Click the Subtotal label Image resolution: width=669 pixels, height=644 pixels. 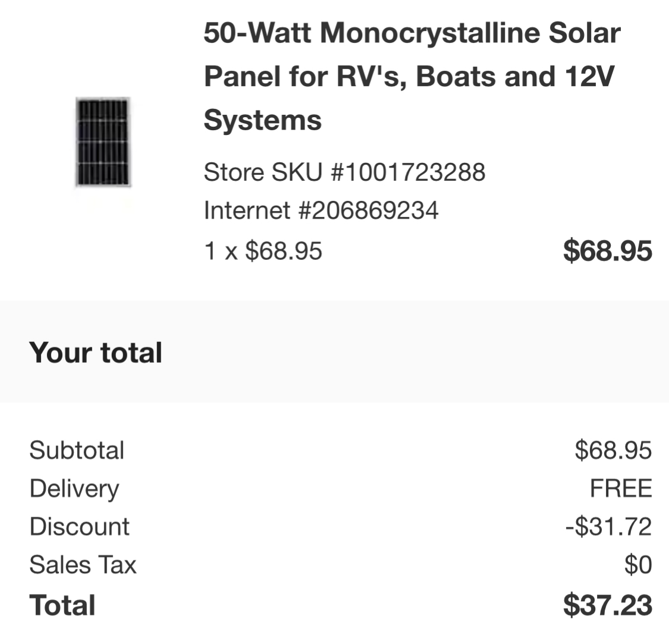click(x=77, y=450)
